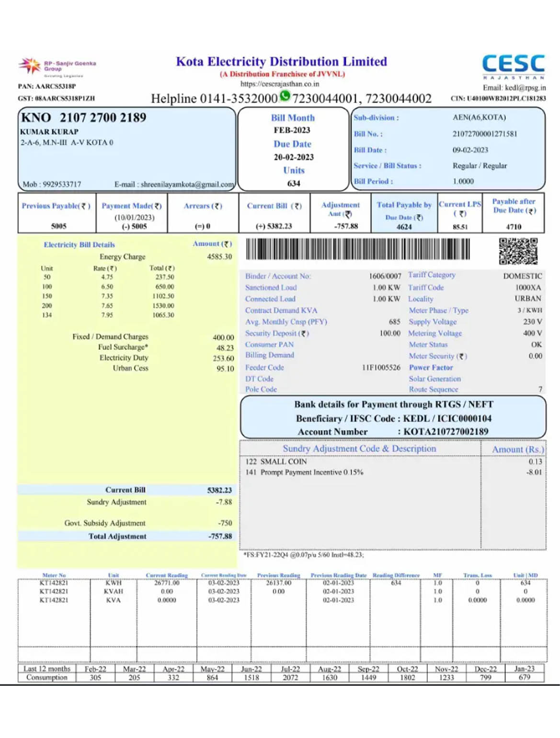Click the Previous Payable amount 5005
Viewport: 560px width, 738px height.
pos(59,226)
